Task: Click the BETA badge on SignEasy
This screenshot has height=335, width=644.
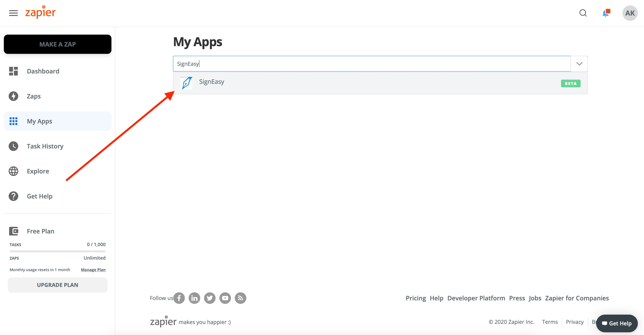Action: [571, 84]
